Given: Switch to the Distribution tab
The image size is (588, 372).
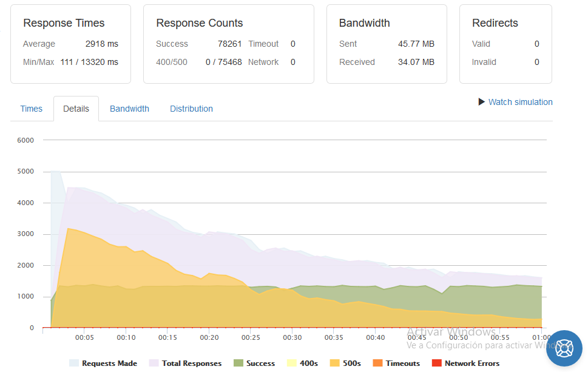Looking at the screenshot, I should point(191,109).
